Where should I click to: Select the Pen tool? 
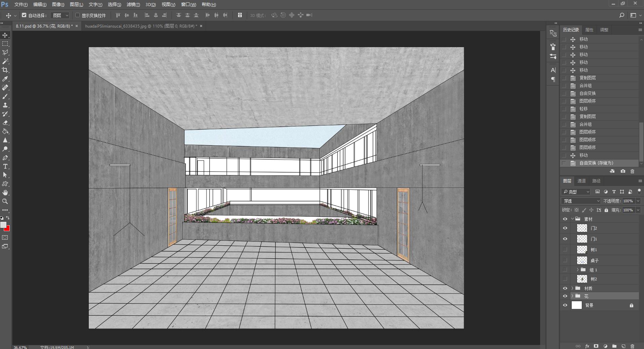(x=5, y=158)
